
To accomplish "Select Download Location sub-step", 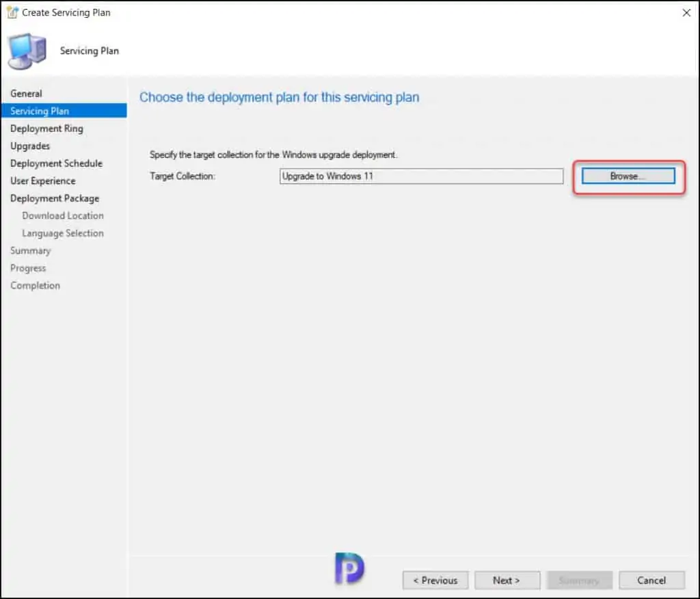I will click(63, 216).
